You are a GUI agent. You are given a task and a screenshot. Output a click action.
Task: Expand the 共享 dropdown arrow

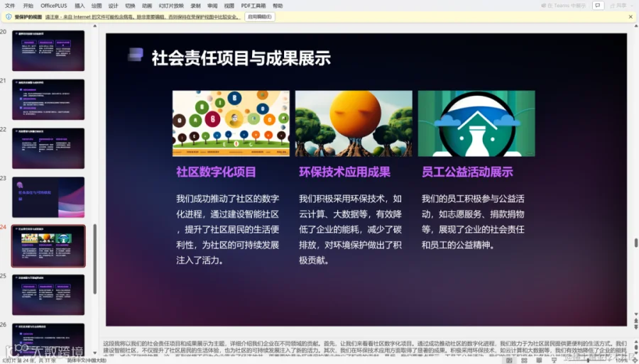(633, 6)
